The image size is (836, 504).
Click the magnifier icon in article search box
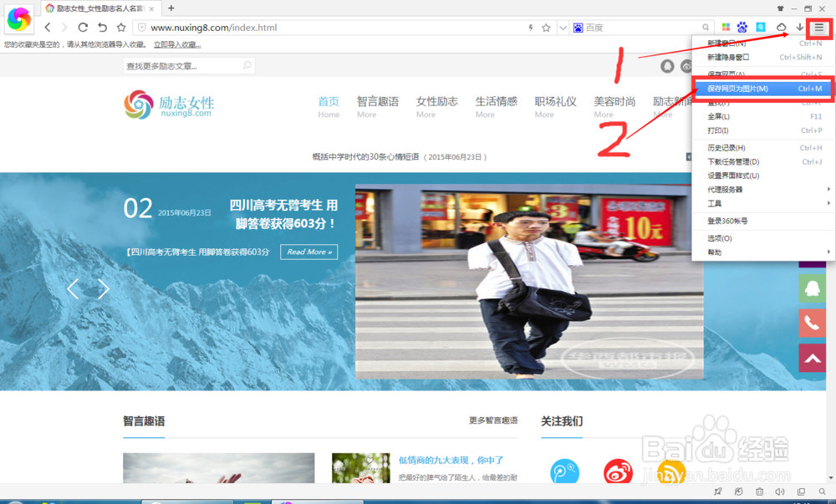tap(246, 64)
